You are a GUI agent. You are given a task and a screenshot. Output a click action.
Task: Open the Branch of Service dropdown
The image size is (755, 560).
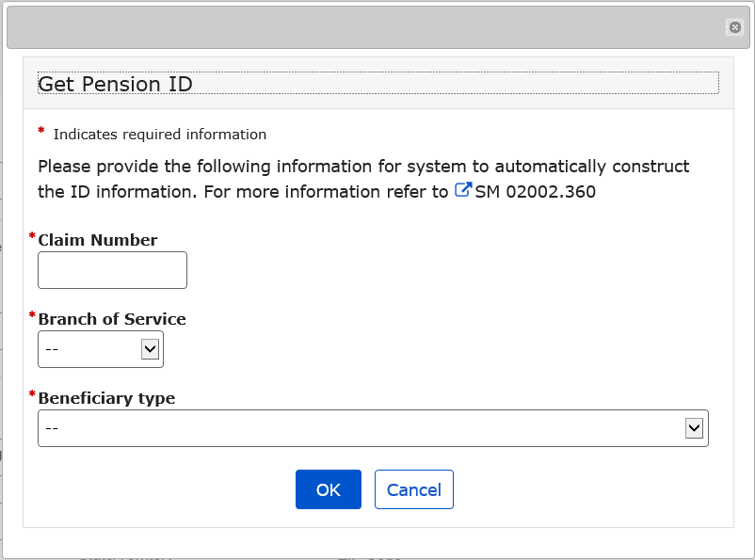point(100,349)
